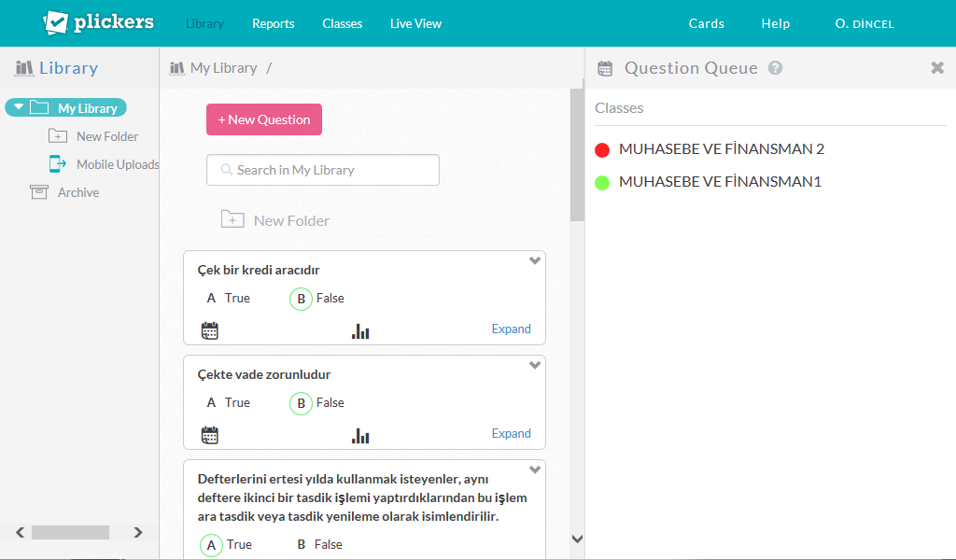The width and height of the screenshot is (956, 560).
Task: Open bar chart results for 'Çek bir kredi aracıdır'
Action: (360, 331)
